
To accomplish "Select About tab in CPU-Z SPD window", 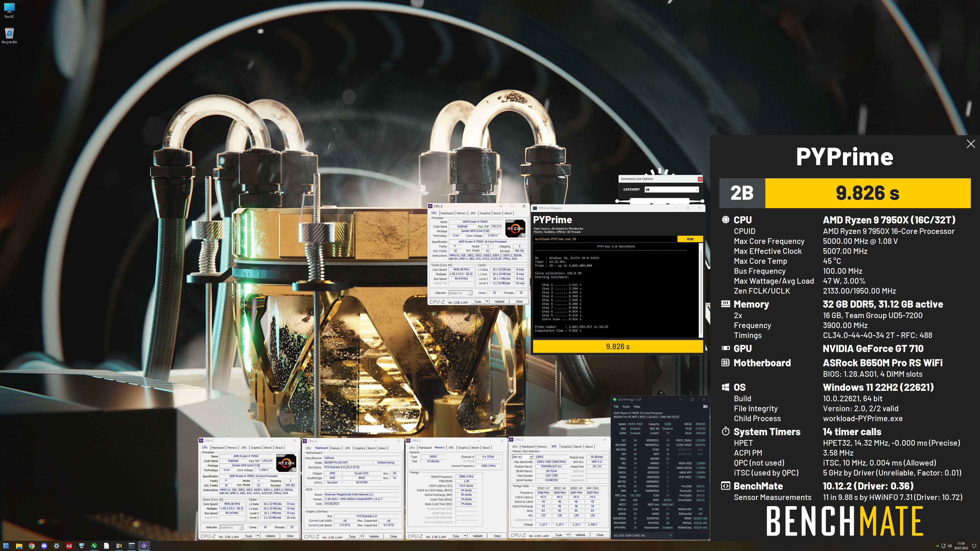I will [x=589, y=447].
